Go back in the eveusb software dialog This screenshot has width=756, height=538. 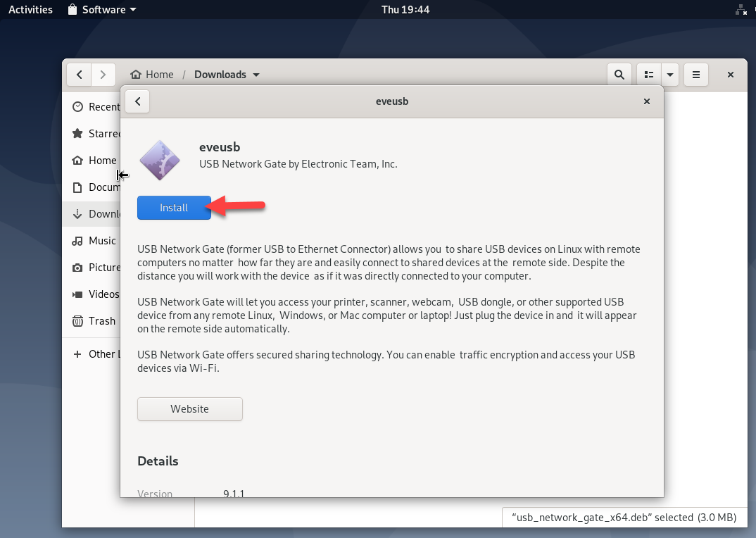tap(138, 101)
